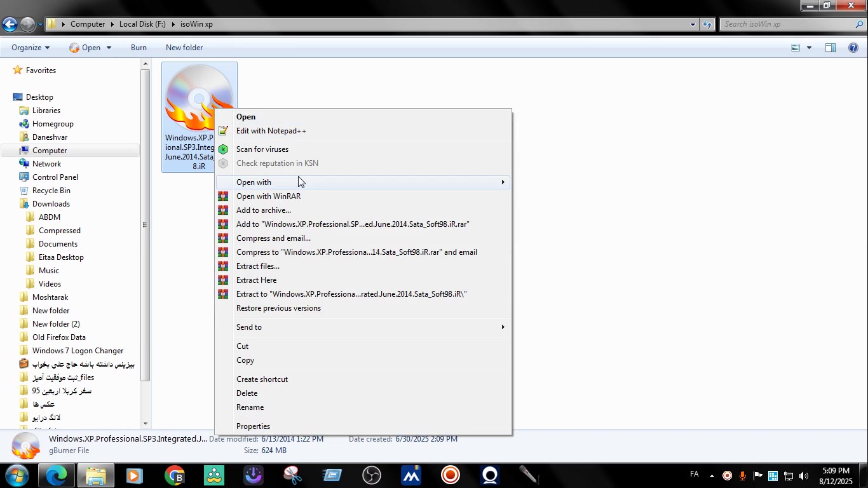Select Old Firefox Data folder

coord(58,337)
